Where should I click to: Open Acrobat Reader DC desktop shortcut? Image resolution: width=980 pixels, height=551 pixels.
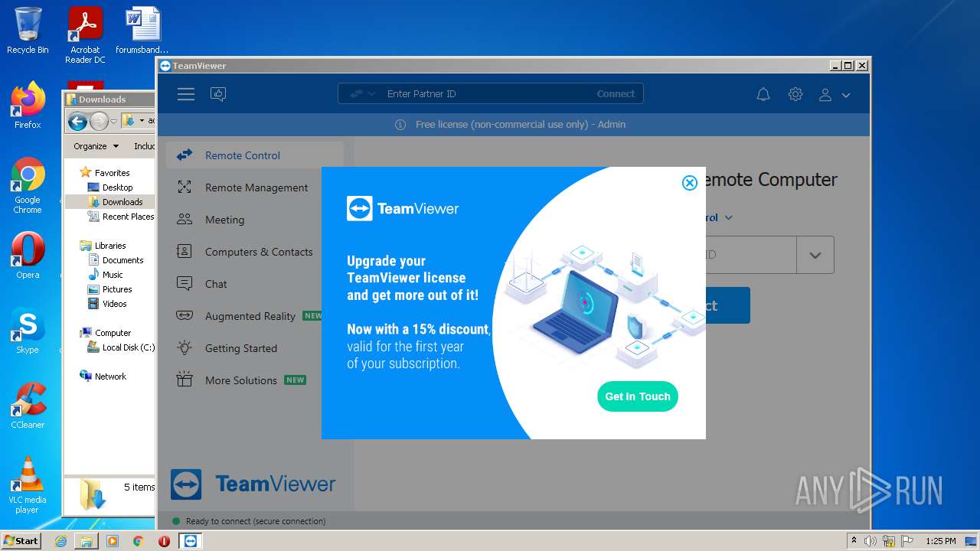click(85, 34)
